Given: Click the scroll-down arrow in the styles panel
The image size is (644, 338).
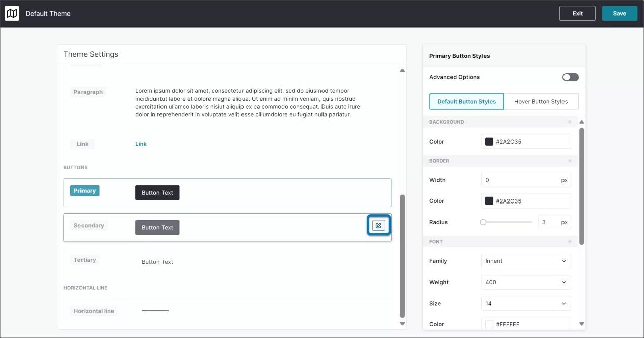Looking at the screenshot, I should [582, 324].
